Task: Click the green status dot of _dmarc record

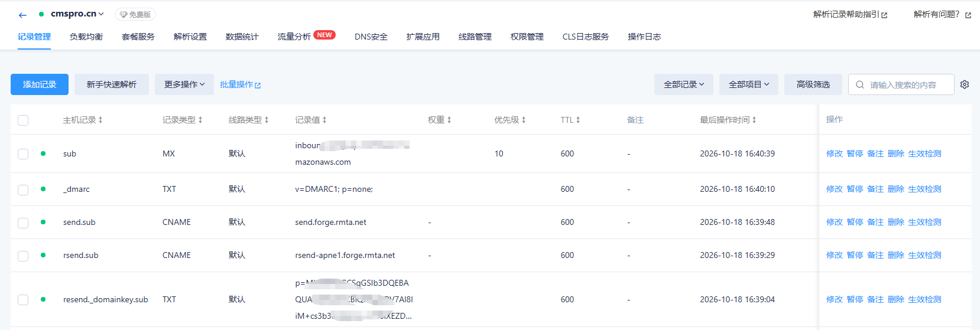Action: click(43, 189)
